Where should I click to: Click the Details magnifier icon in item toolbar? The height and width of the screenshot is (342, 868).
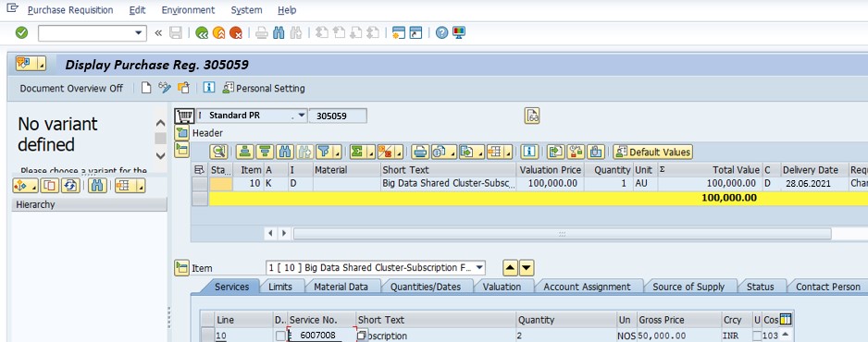click(218, 152)
